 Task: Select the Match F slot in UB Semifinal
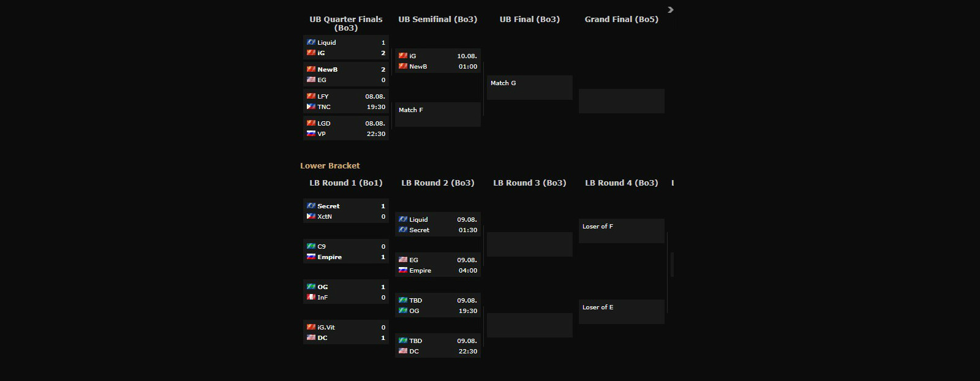point(438,115)
